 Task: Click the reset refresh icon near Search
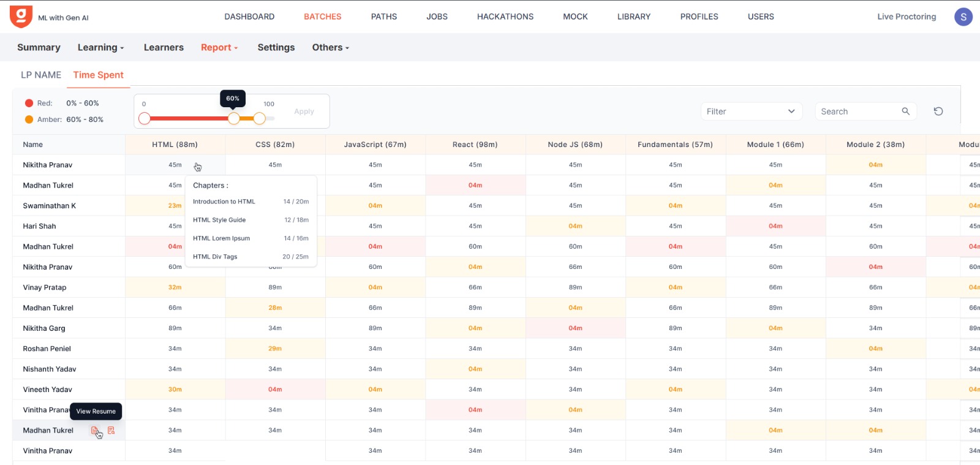pyautogui.click(x=938, y=112)
